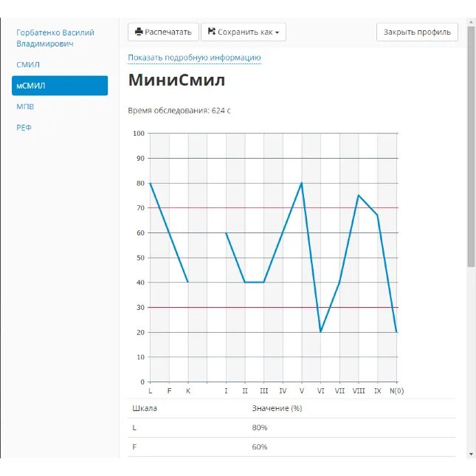Image resolution: width=476 pixels, height=476 pixels.
Task: Select the L row with 80% value
Action: point(292,428)
